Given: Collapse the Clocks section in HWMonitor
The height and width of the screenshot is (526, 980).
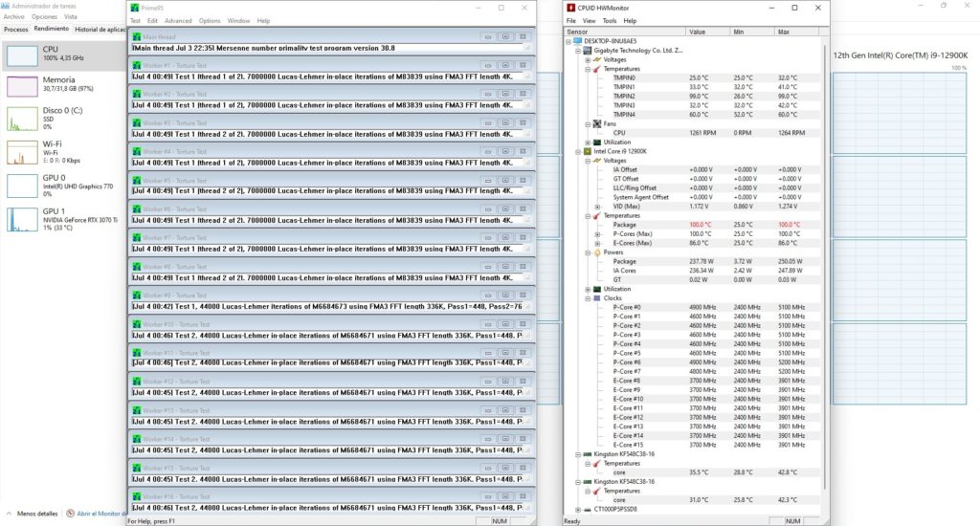Looking at the screenshot, I should coord(588,297).
